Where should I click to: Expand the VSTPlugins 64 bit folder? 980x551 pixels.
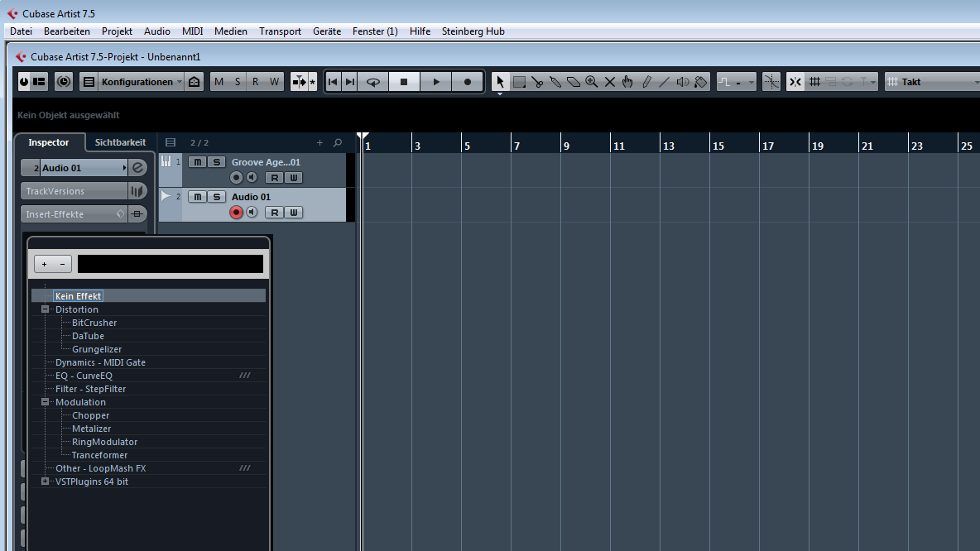[x=45, y=481]
